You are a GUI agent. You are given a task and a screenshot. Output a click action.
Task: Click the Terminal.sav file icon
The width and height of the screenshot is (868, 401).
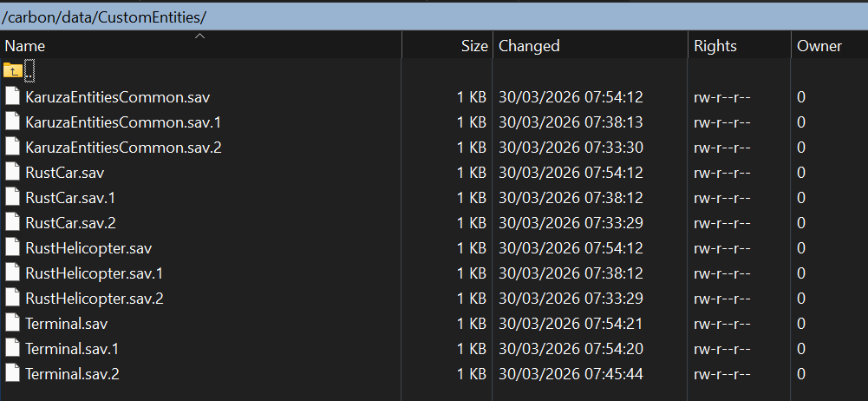(12, 323)
